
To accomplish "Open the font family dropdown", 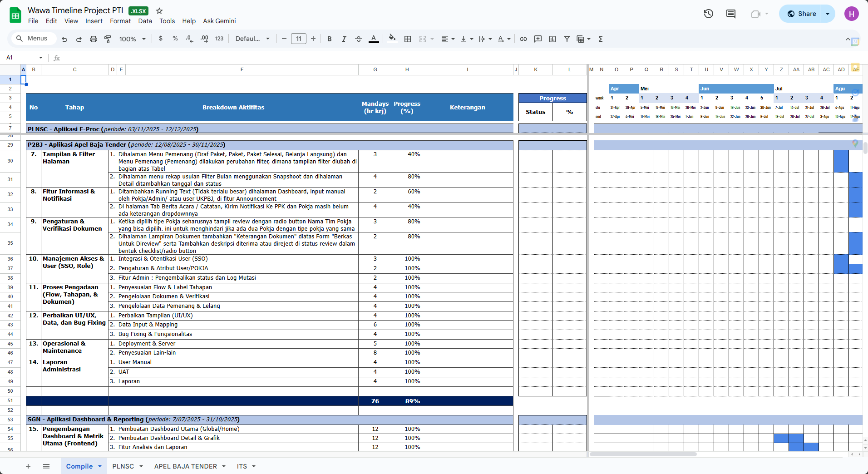I will pos(252,39).
